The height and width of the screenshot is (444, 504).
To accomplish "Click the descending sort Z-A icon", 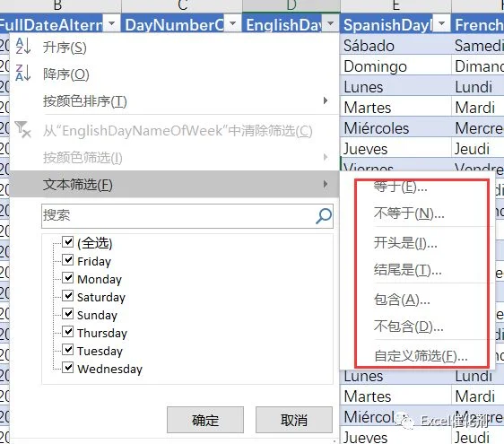I will click(23, 73).
